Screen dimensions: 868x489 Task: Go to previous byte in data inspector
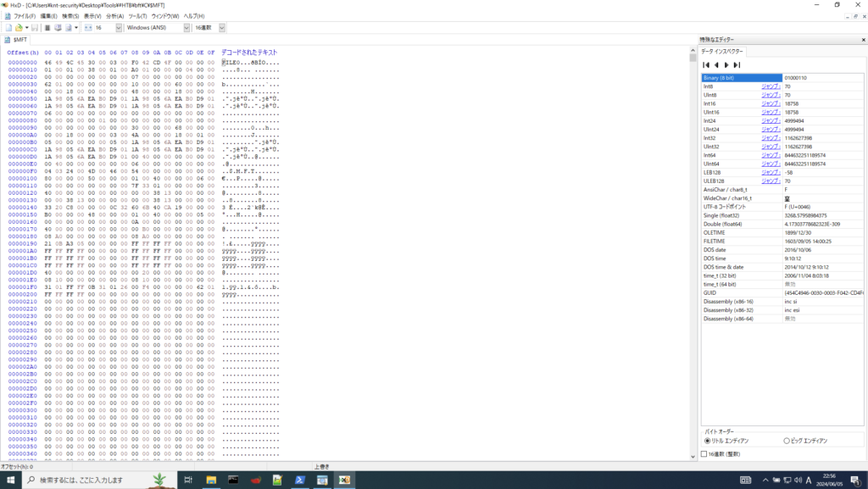tap(715, 64)
